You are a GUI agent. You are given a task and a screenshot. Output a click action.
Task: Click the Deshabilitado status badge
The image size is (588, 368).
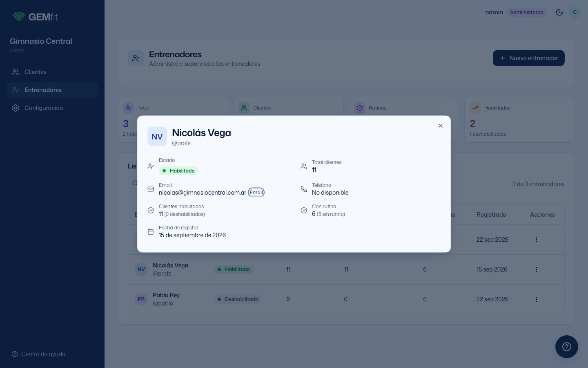[238, 299]
